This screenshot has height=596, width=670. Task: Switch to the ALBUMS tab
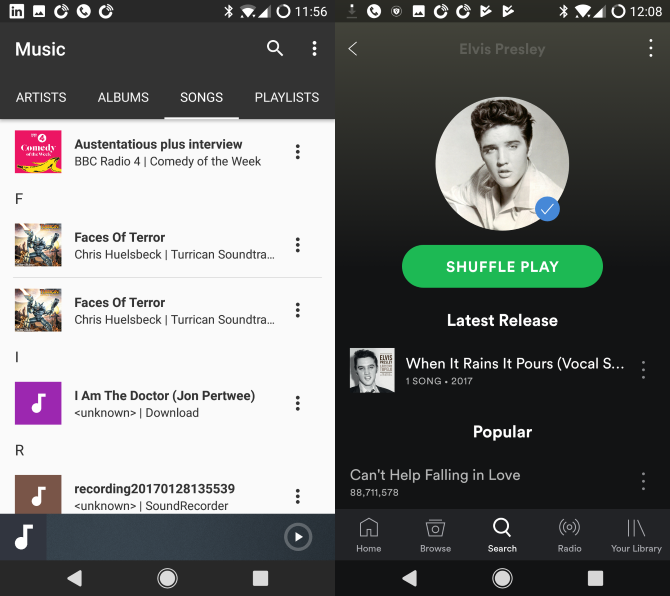[x=123, y=97]
